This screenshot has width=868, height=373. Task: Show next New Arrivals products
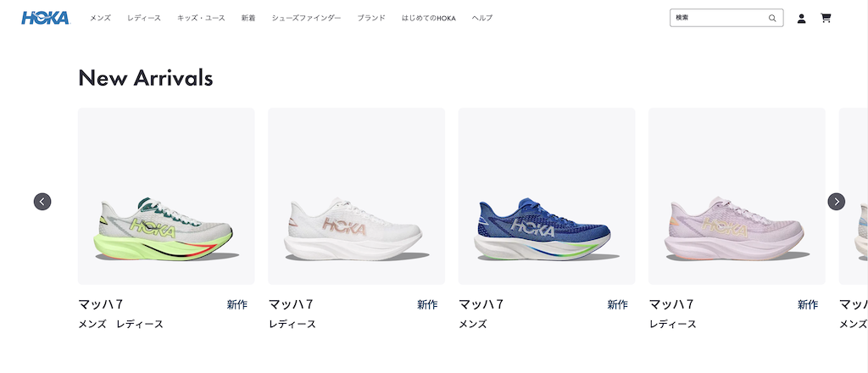pos(837,202)
